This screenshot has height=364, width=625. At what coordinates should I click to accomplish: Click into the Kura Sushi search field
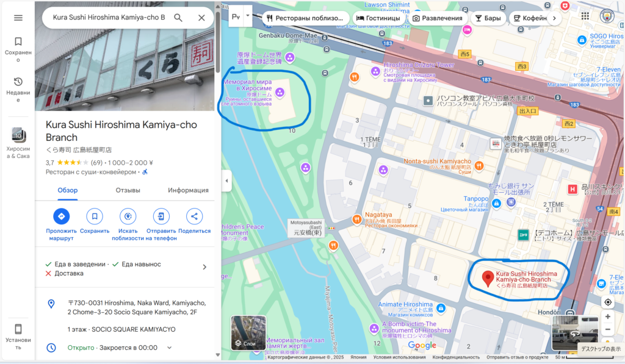109,18
